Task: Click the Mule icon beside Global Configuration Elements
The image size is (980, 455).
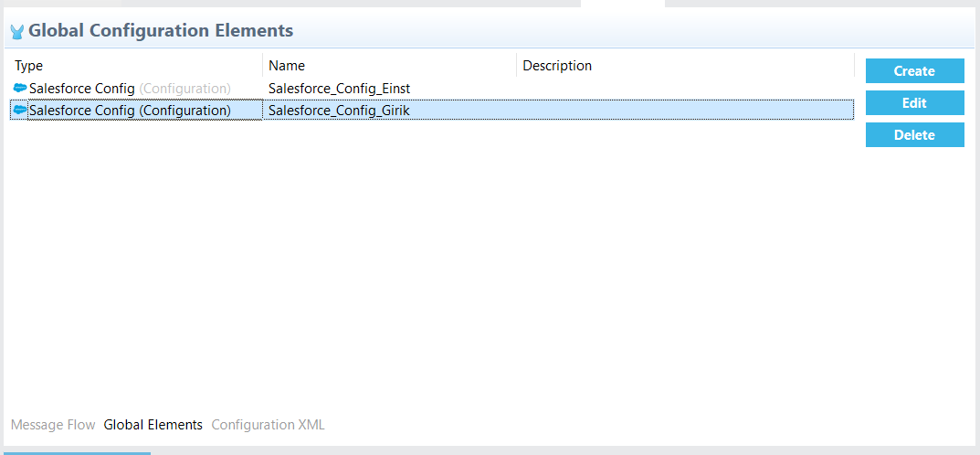Action: [17, 31]
